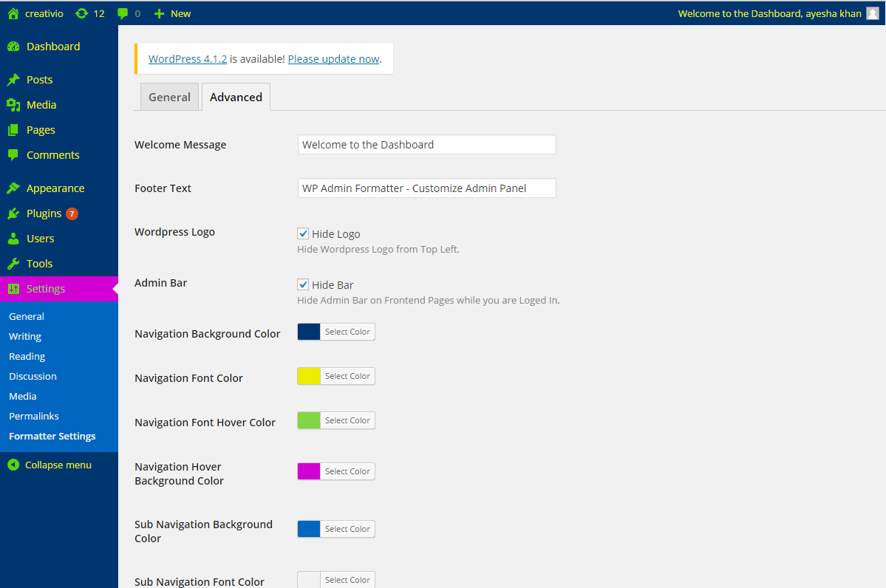Select Color for Navigation Font Color

[347, 376]
